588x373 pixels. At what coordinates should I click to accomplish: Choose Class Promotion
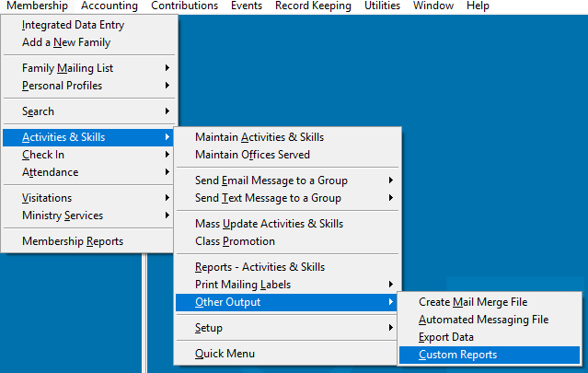point(235,241)
